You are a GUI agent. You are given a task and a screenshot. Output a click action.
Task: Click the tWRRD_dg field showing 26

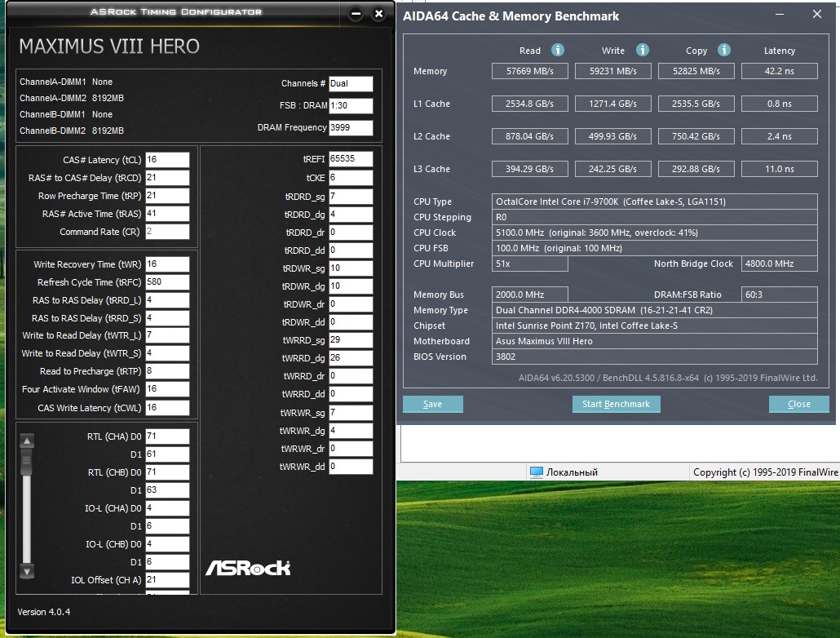pos(351,358)
